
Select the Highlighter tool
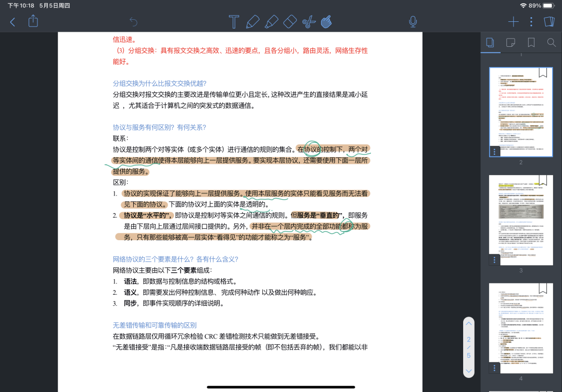271,22
